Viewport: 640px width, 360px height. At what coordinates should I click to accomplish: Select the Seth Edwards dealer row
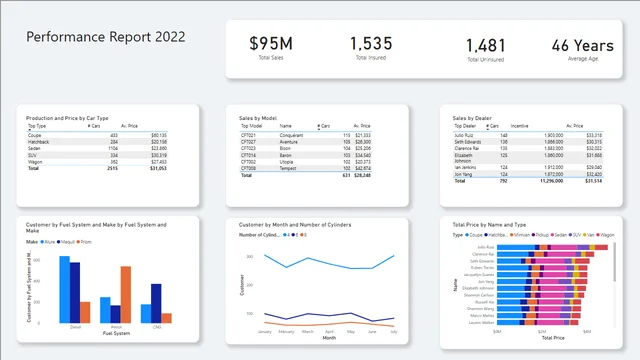click(528, 142)
